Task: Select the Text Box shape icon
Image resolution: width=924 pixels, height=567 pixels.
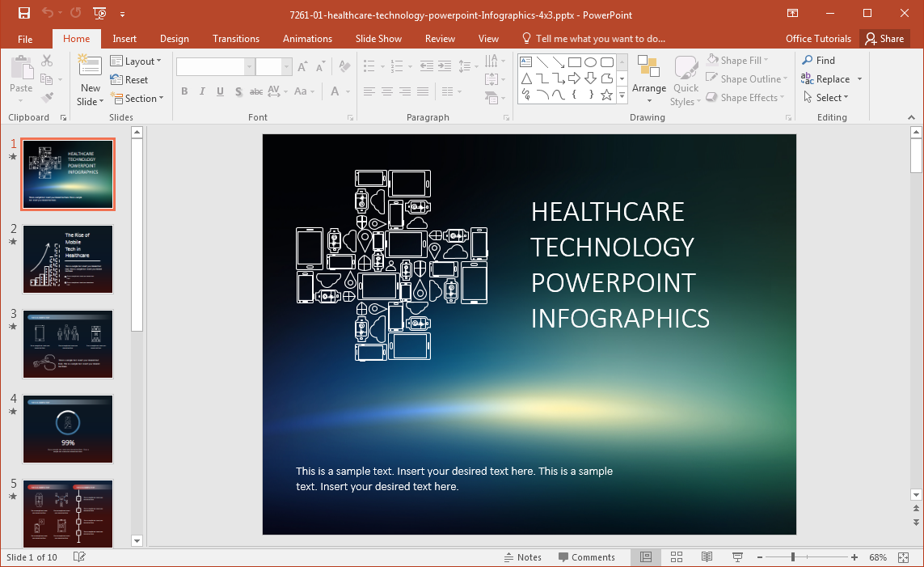Action: 526,62
